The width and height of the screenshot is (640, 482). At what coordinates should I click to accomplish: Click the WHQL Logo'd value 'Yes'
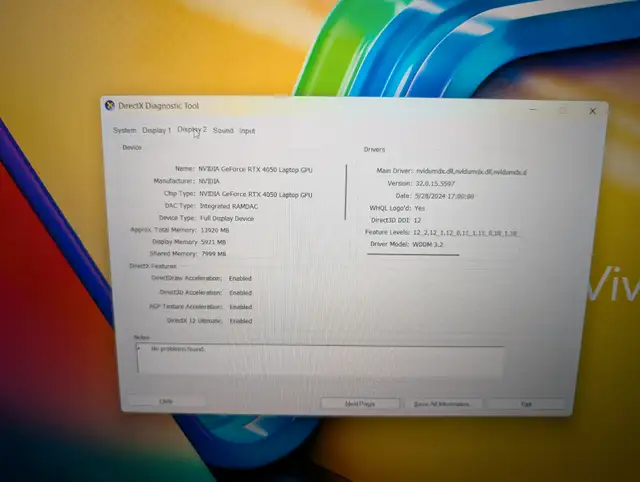tap(420, 208)
